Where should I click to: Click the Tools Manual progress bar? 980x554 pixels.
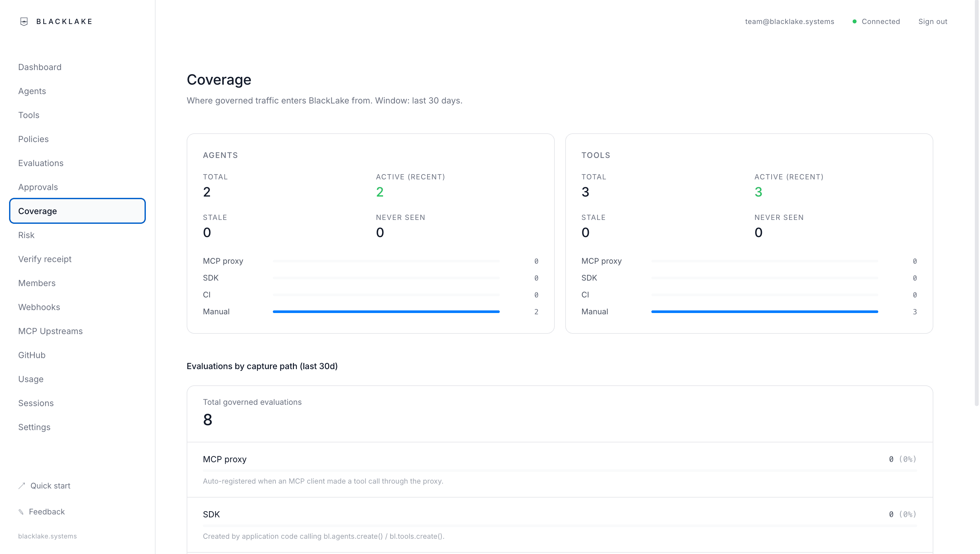click(765, 312)
